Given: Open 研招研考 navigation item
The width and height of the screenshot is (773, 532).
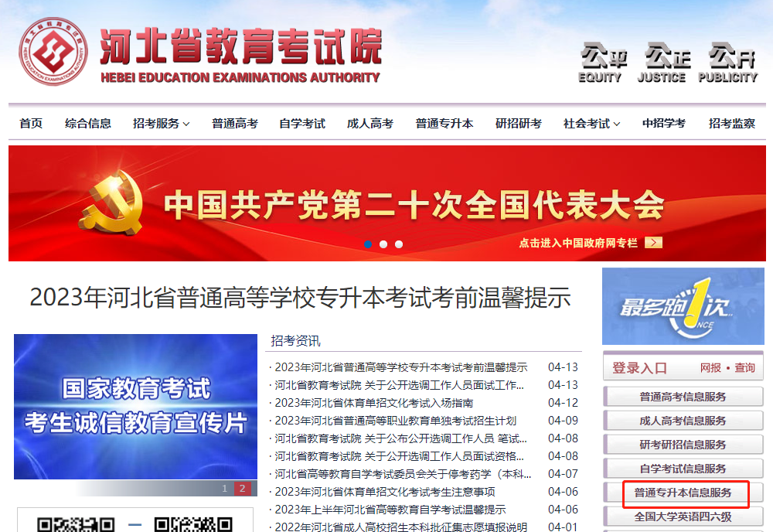Looking at the screenshot, I should (519, 123).
